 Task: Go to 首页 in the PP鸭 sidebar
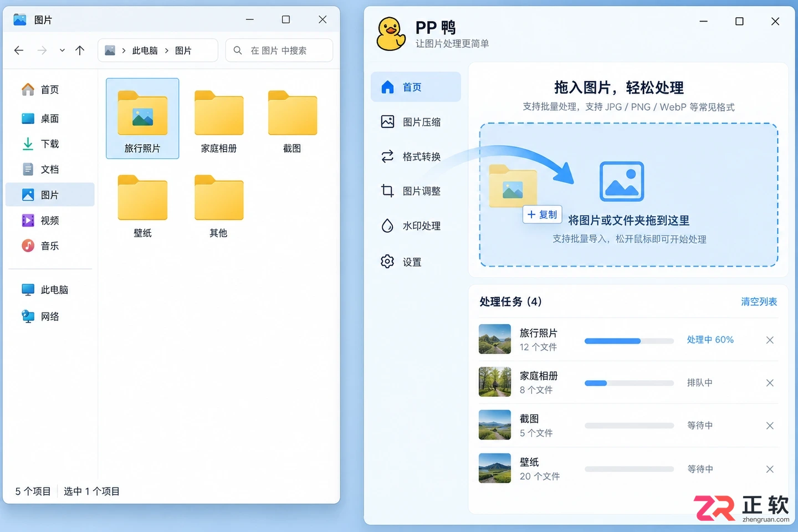pyautogui.click(x=415, y=87)
